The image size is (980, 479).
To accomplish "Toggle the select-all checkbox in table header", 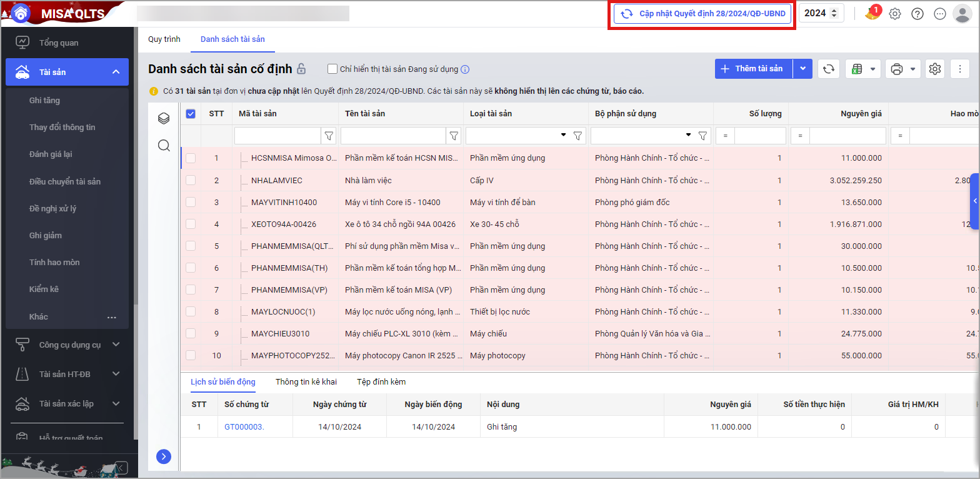I will [x=191, y=114].
